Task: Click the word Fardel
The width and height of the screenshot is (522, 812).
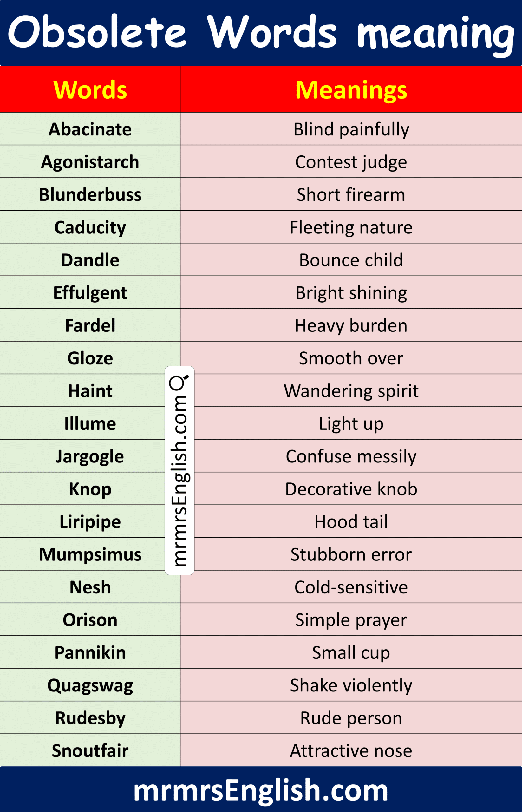Action: coord(90,325)
